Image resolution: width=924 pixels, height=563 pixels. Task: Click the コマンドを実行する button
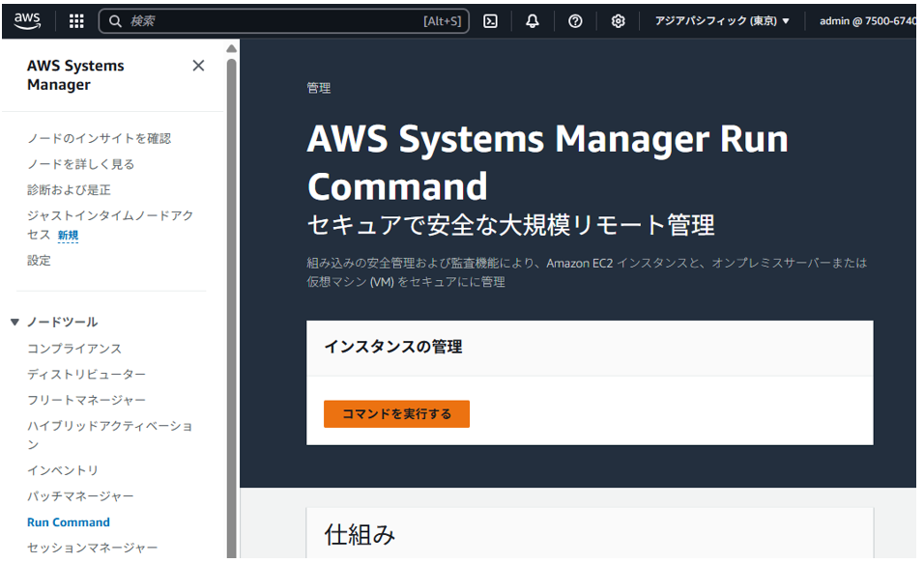click(396, 414)
